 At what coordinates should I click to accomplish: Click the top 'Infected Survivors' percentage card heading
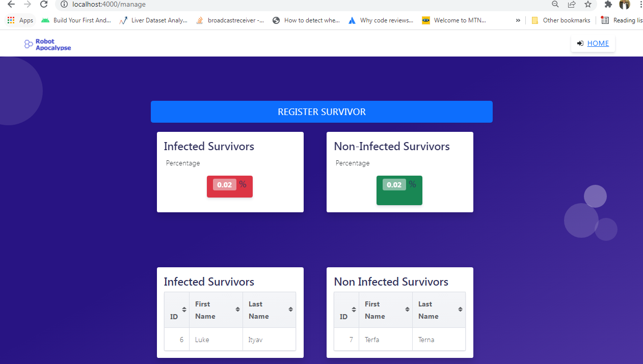(209, 147)
